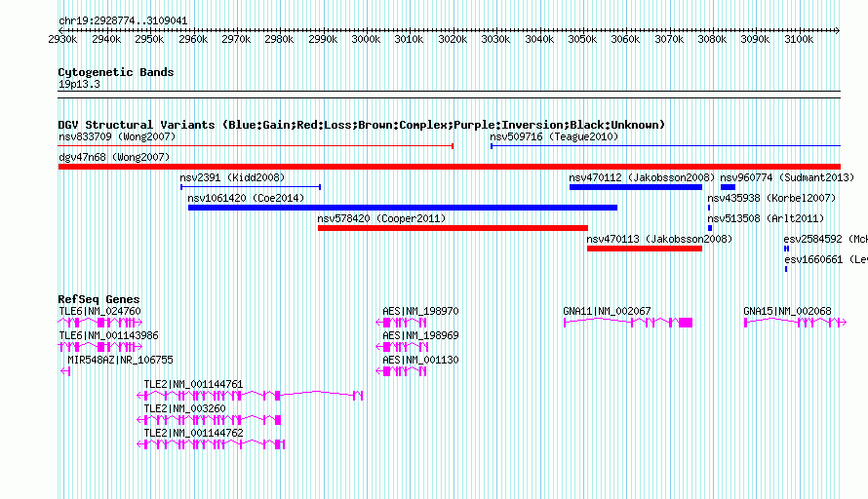Open nsv1061420 (Coe2014) variant label
The image size is (868, 499).
point(246,198)
